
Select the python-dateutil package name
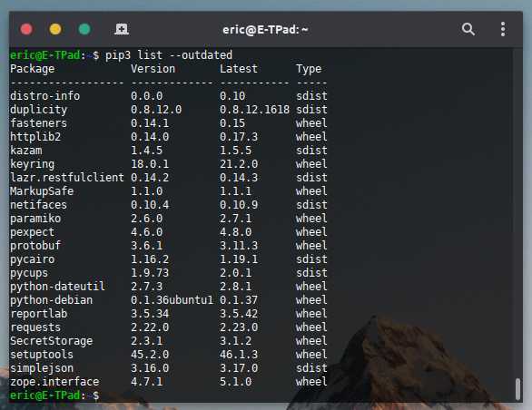click(57, 287)
